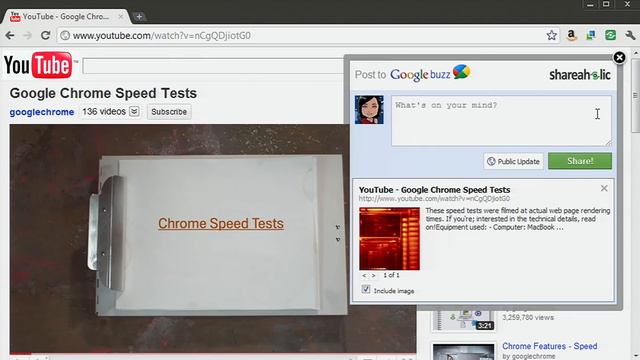Click the Public Update button

[514, 161]
